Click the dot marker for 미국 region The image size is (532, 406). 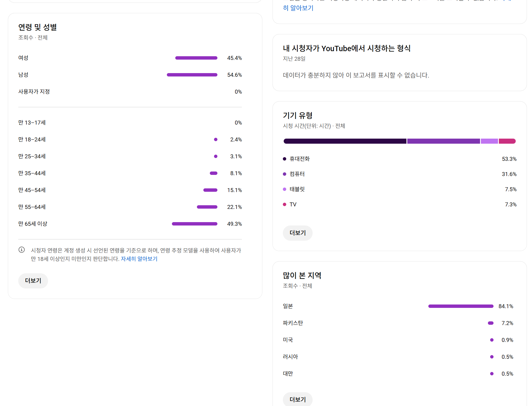pyautogui.click(x=492, y=340)
